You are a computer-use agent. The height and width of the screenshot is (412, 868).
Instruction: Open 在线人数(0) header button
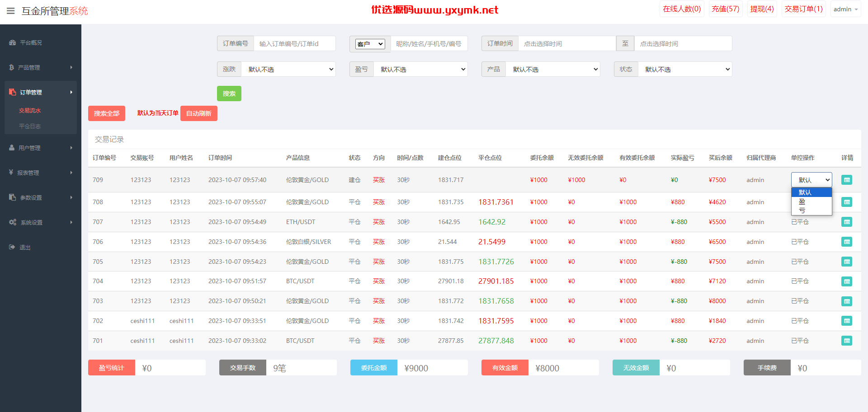tap(682, 9)
